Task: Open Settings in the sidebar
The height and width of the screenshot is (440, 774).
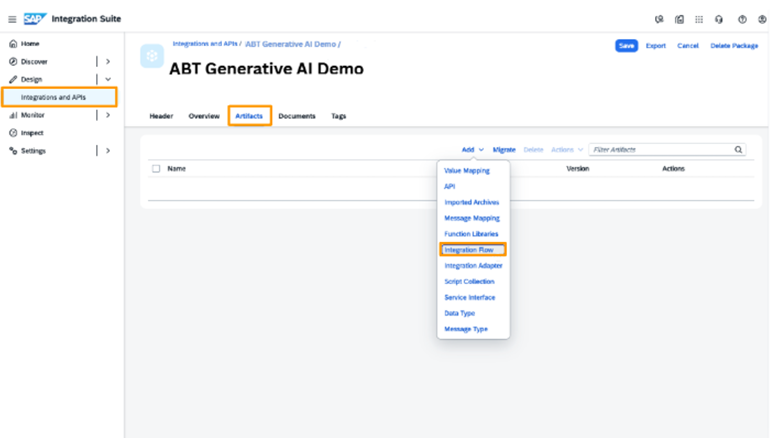Action: tap(33, 151)
